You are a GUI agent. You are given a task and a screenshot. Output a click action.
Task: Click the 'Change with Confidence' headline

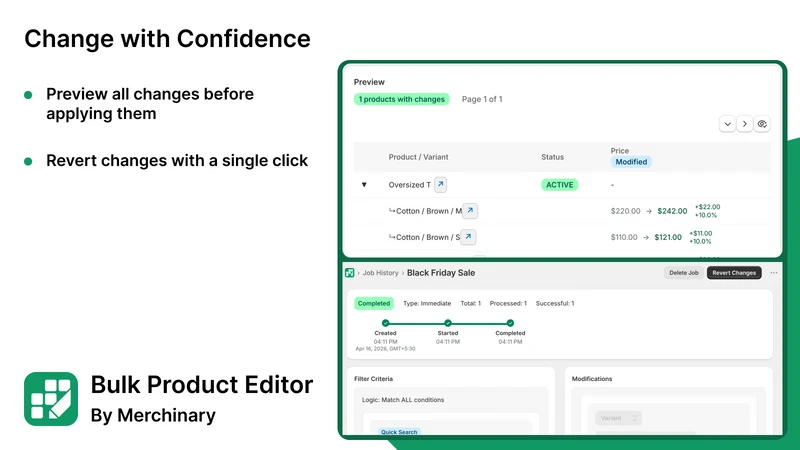[167, 39]
